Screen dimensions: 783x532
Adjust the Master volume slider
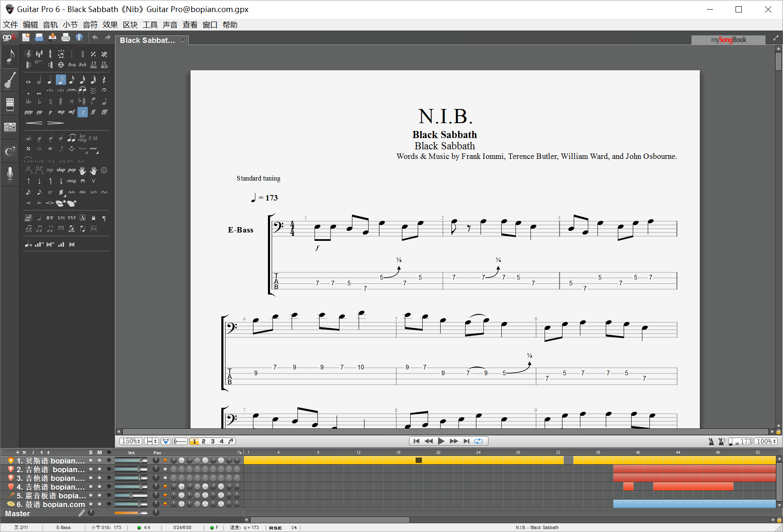[x=131, y=513]
